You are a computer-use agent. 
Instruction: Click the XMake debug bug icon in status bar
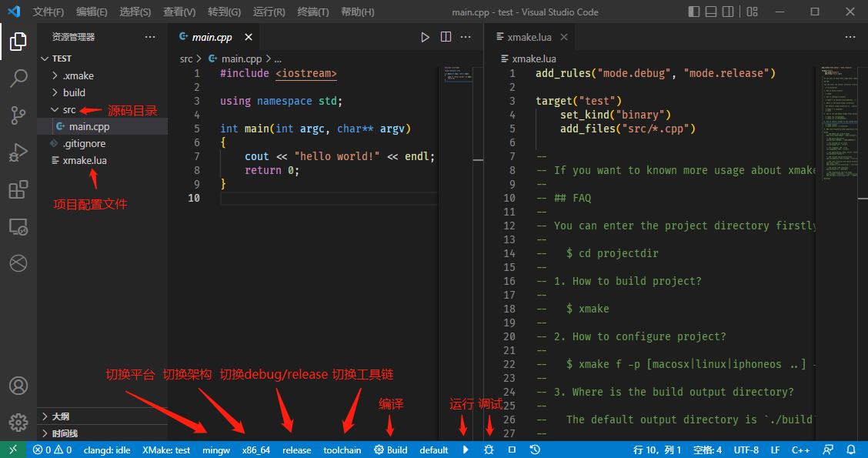click(489, 450)
